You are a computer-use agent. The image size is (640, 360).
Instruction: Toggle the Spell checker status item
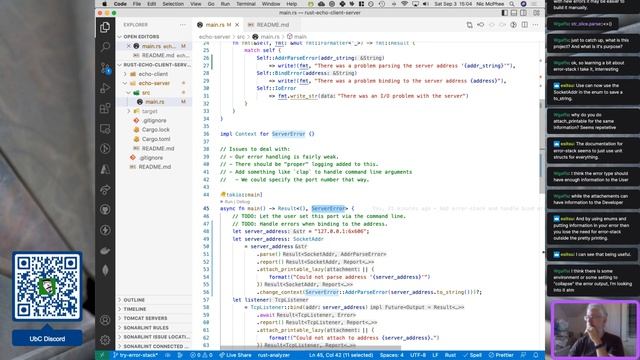[473, 355]
